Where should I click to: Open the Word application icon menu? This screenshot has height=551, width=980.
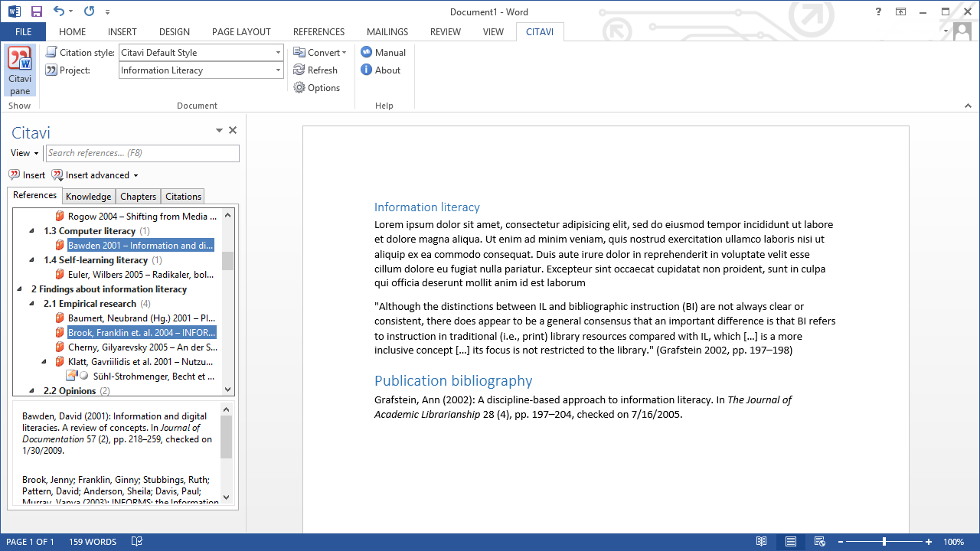click(15, 11)
